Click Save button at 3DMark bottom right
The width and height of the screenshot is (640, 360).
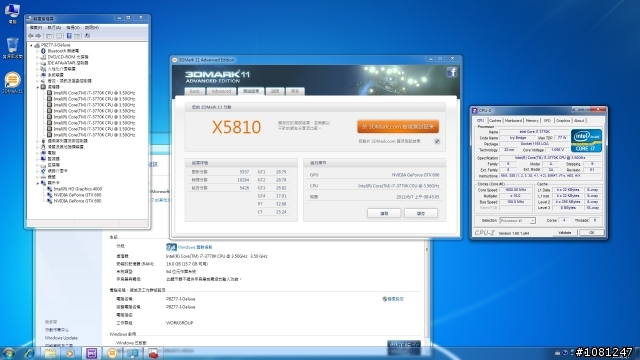point(421,213)
